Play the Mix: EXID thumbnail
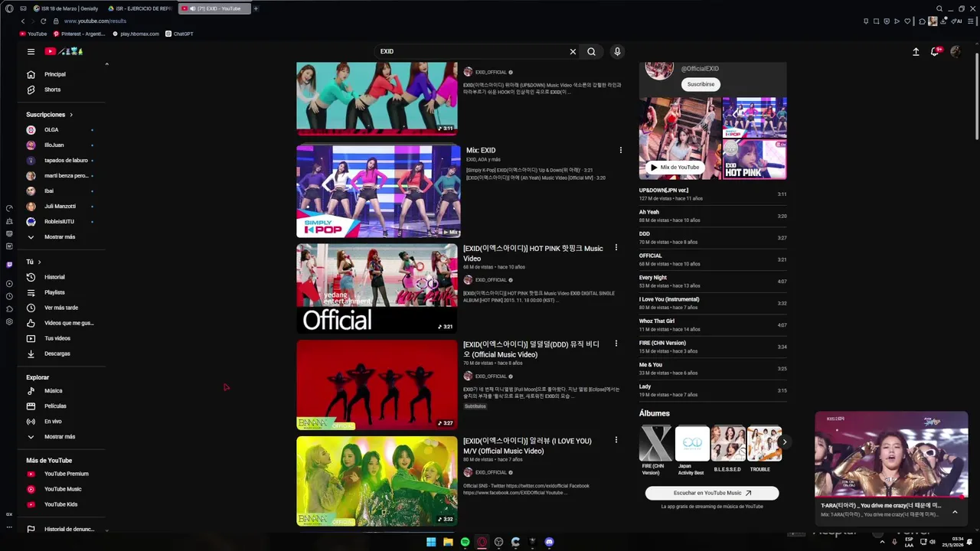Image resolution: width=980 pixels, height=551 pixels. point(378,191)
